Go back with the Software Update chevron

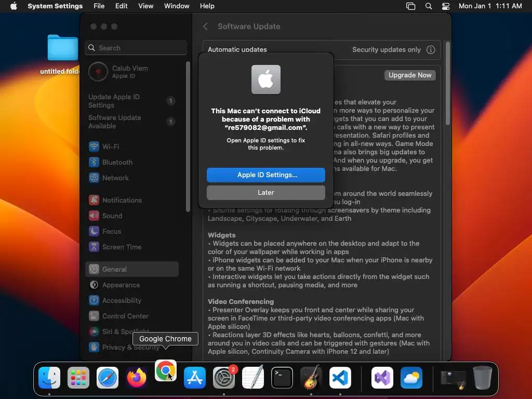coord(205,26)
